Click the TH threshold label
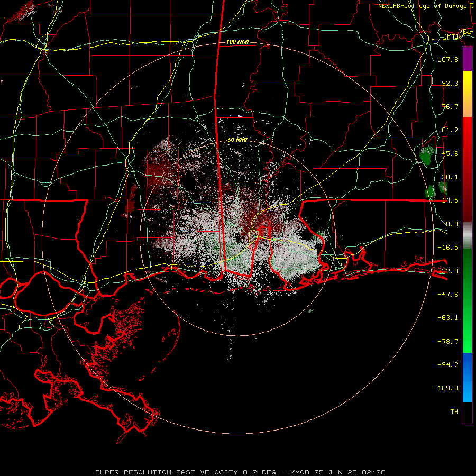Screen dimensions: 476x476 click(x=454, y=412)
